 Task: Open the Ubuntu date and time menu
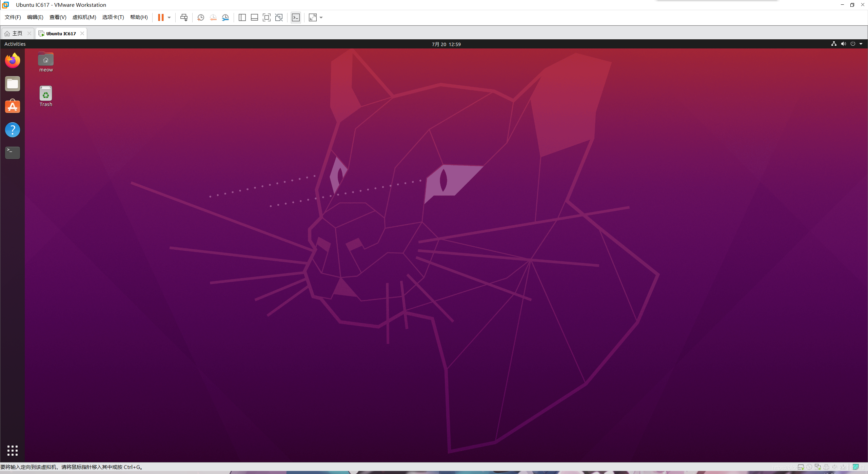pos(446,44)
